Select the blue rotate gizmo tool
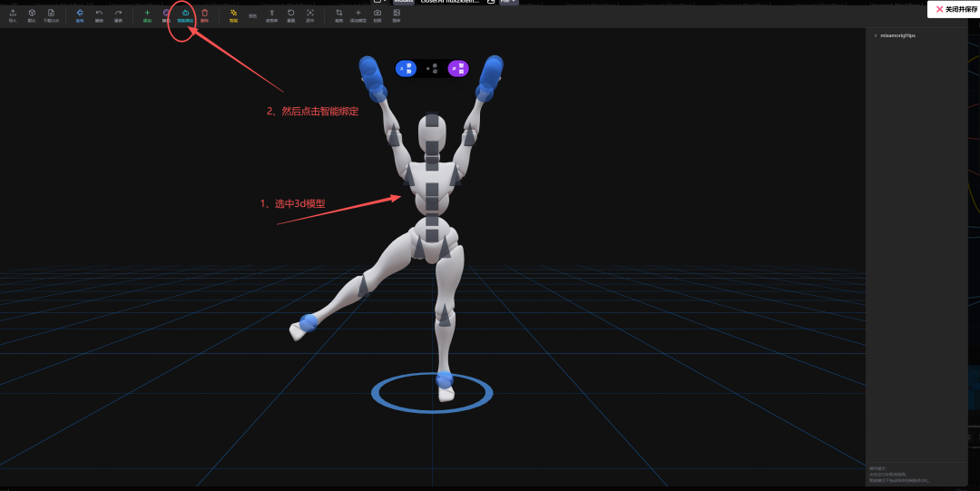This screenshot has width=980, height=491. click(x=80, y=14)
